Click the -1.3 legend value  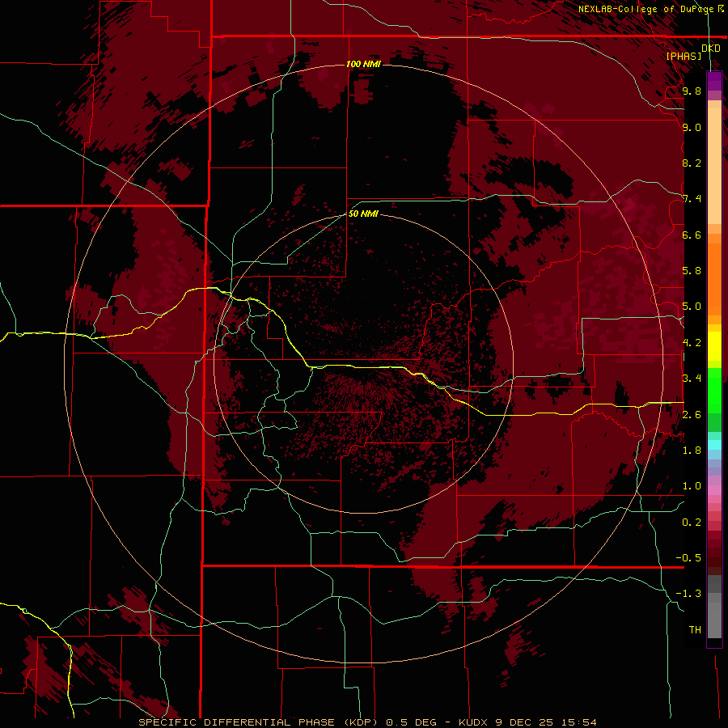pos(688,594)
